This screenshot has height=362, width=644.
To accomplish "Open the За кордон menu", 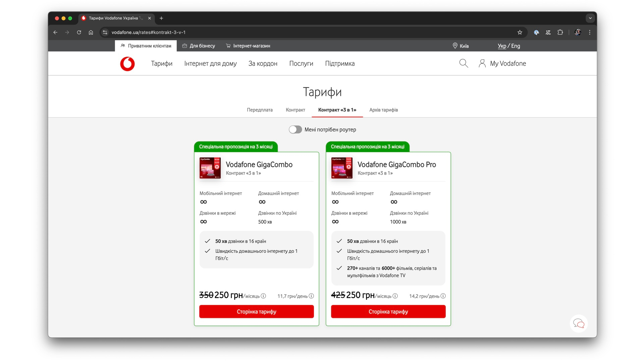I will (x=263, y=63).
